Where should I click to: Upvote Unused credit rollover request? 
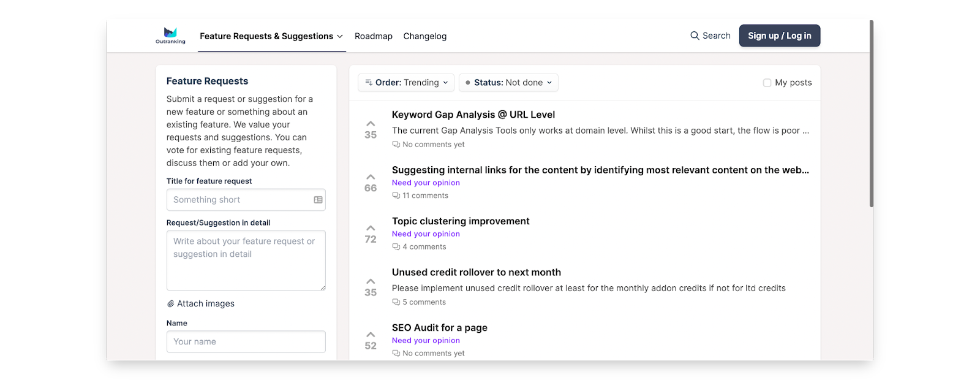pos(371,282)
